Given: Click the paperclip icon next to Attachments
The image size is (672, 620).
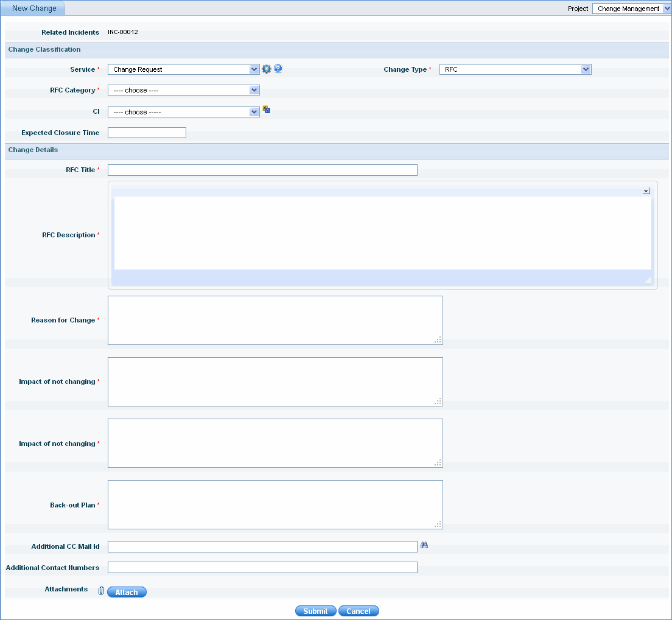Looking at the screenshot, I should click(101, 591).
